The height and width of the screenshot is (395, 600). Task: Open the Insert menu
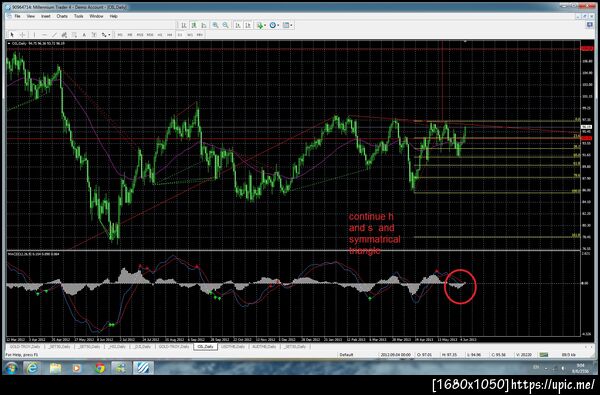[46, 16]
